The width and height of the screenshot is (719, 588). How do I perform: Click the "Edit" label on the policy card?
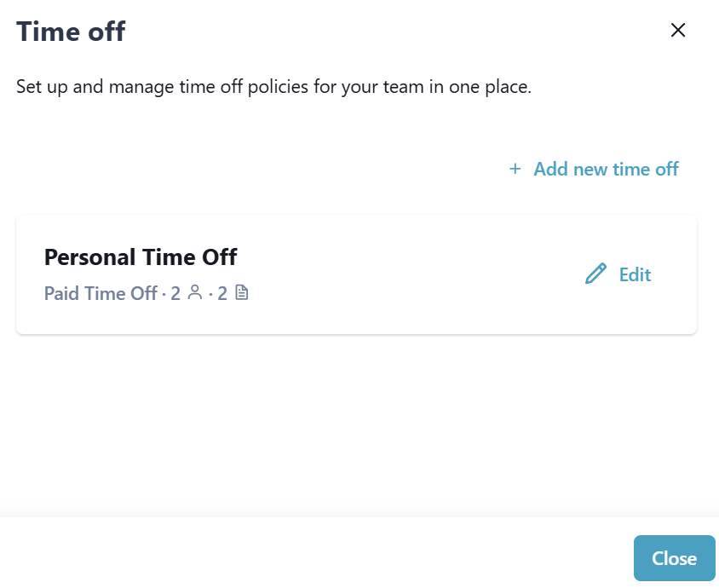635,274
